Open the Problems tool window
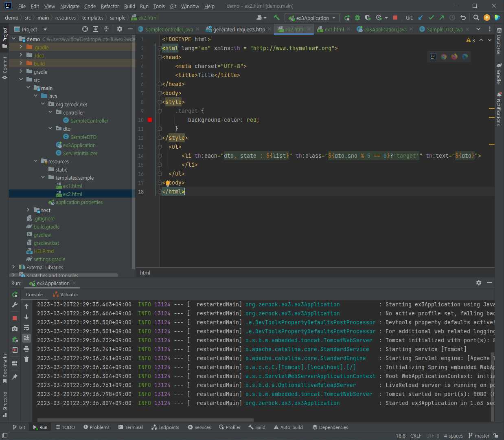Image resolution: width=504 pixels, height=440 pixels. pyautogui.click(x=96, y=427)
